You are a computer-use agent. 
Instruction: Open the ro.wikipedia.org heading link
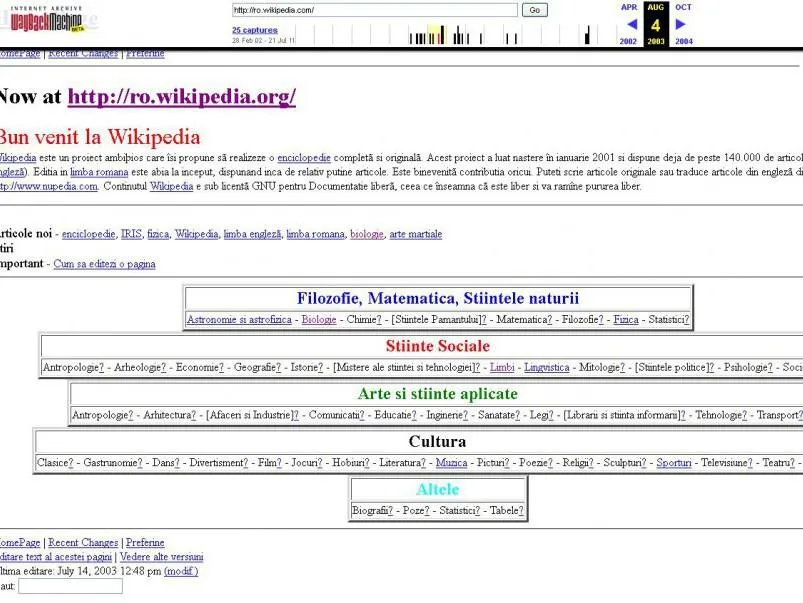click(x=181, y=97)
